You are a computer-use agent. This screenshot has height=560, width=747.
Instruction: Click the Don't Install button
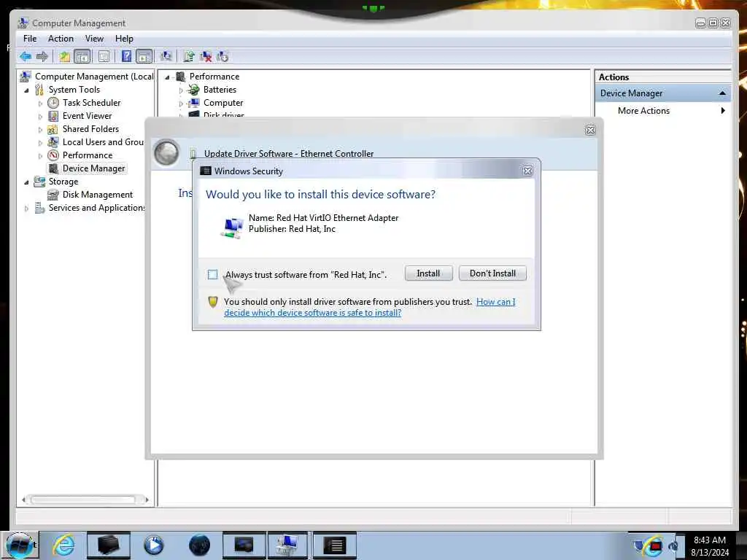(492, 273)
